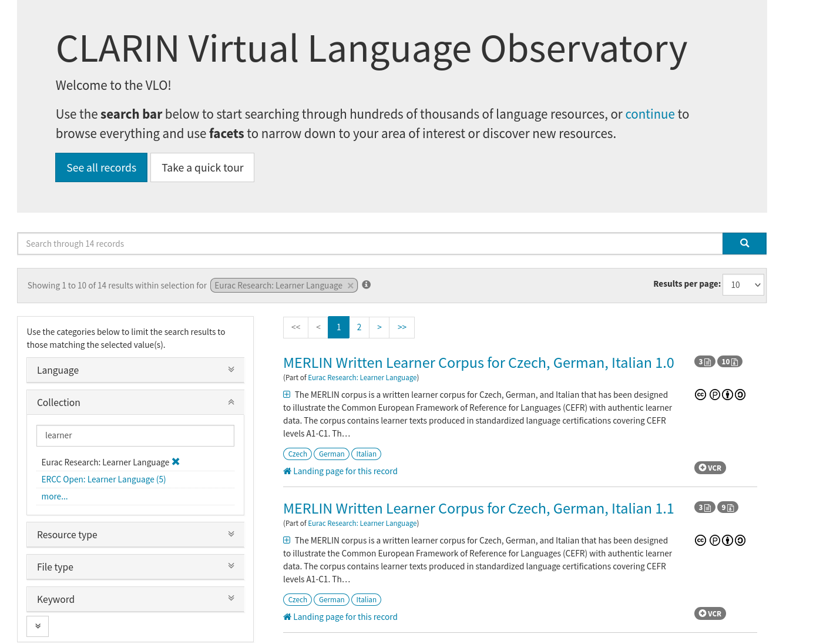Viewport: 813px width, 644px height.
Task: Open the selection info icon
Action: 366,284
